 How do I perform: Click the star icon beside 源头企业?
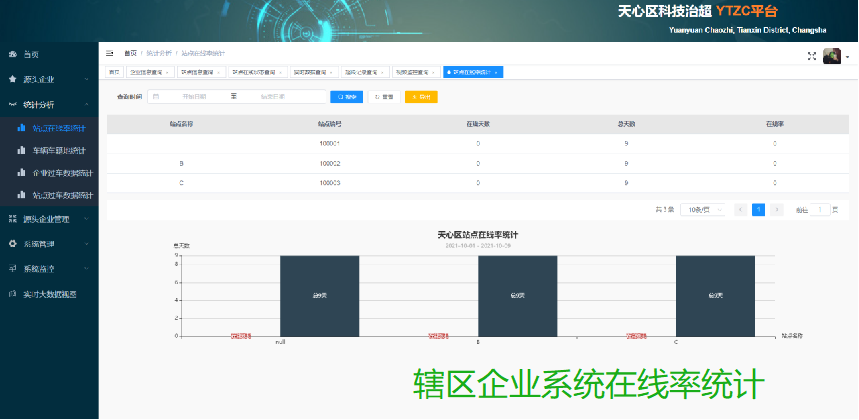coord(12,78)
